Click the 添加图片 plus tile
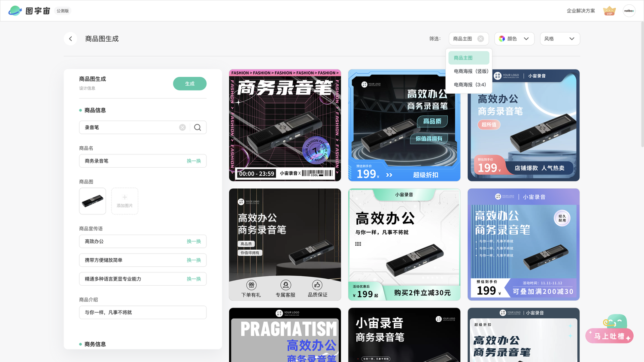 (x=125, y=201)
